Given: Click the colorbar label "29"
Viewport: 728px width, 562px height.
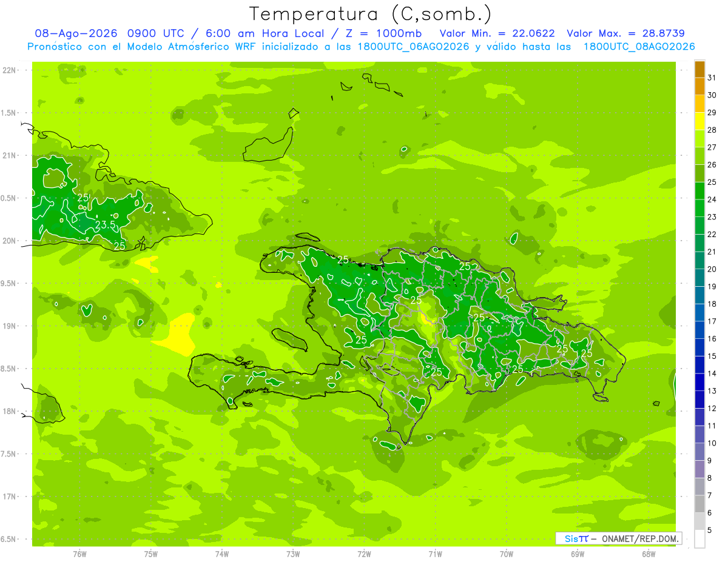Looking at the screenshot, I should 712,112.
